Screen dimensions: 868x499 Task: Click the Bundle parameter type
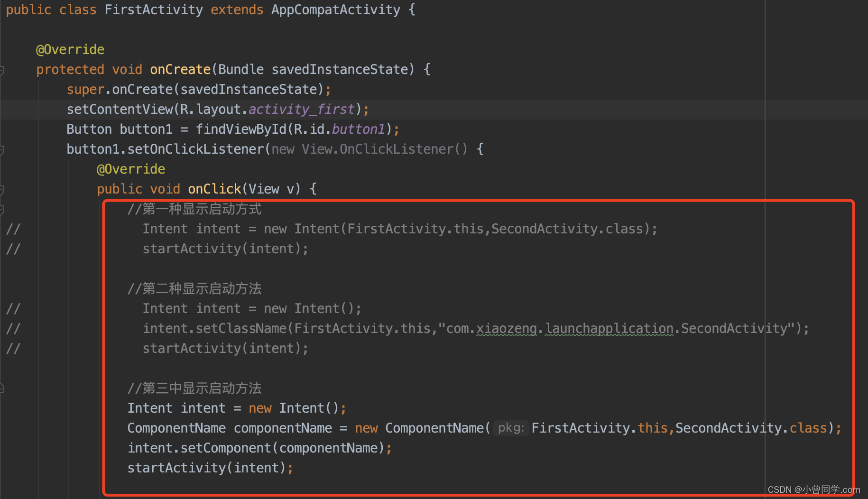(241, 69)
